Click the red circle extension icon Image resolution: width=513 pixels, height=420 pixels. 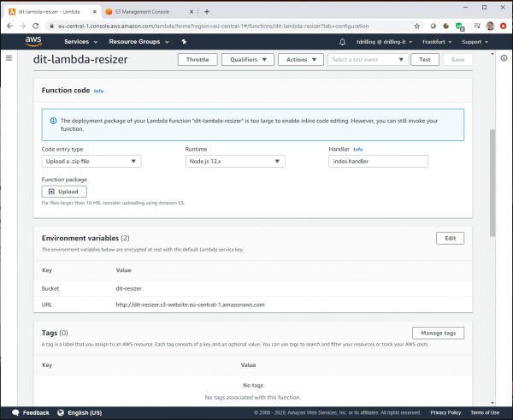tap(503, 26)
